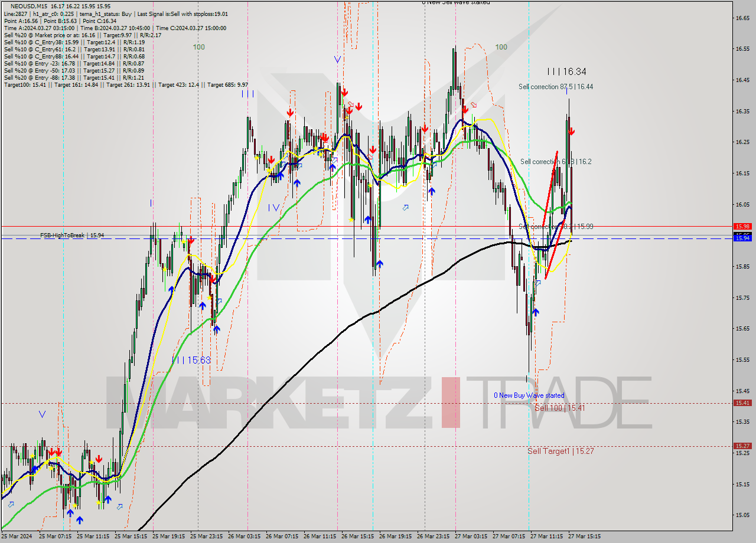Screen dimensions: 756x543
Task: Click the 16.55 price axis label
Action: point(742,49)
